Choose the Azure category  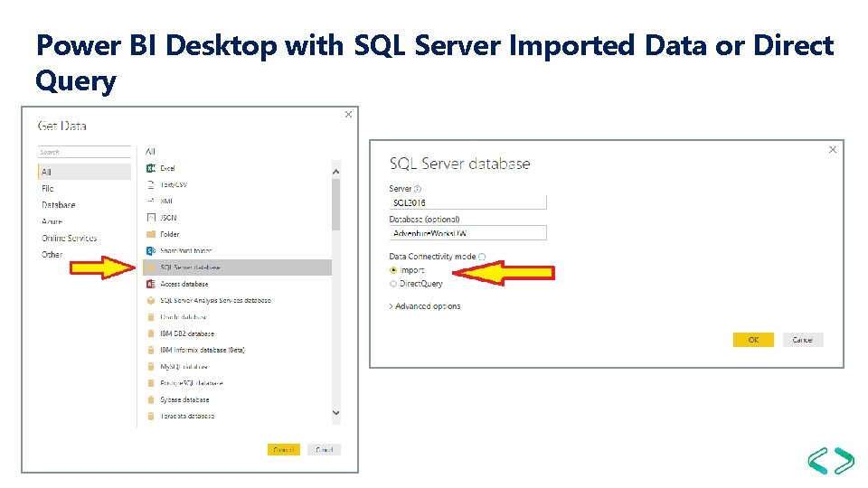click(x=52, y=221)
